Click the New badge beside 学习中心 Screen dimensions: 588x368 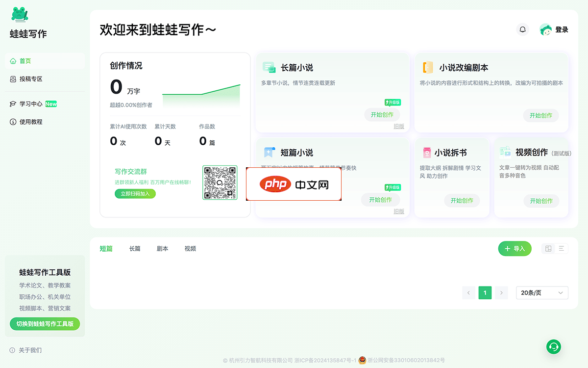51,104
